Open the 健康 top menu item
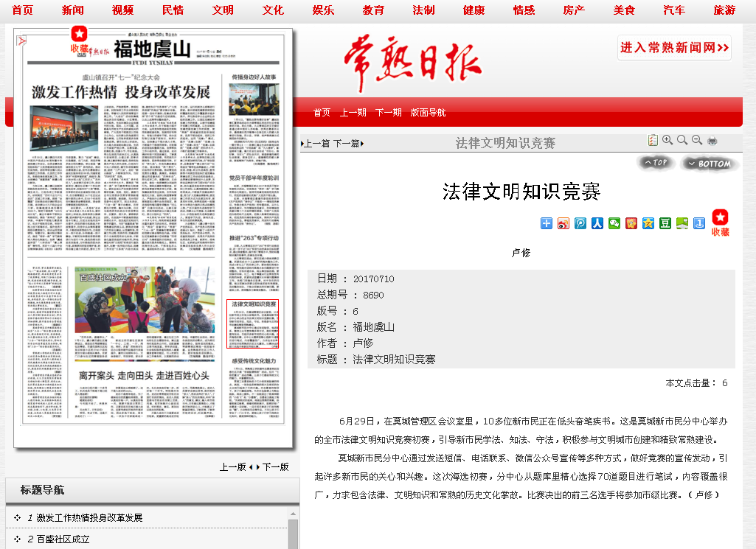Screen dimensions: 756x549 click(x=474, y=10)
